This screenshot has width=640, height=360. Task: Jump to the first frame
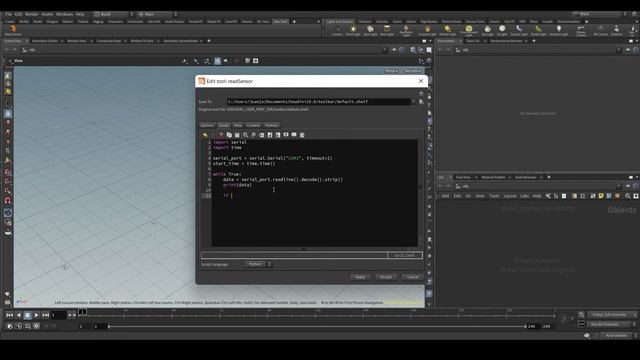point(9,315)
